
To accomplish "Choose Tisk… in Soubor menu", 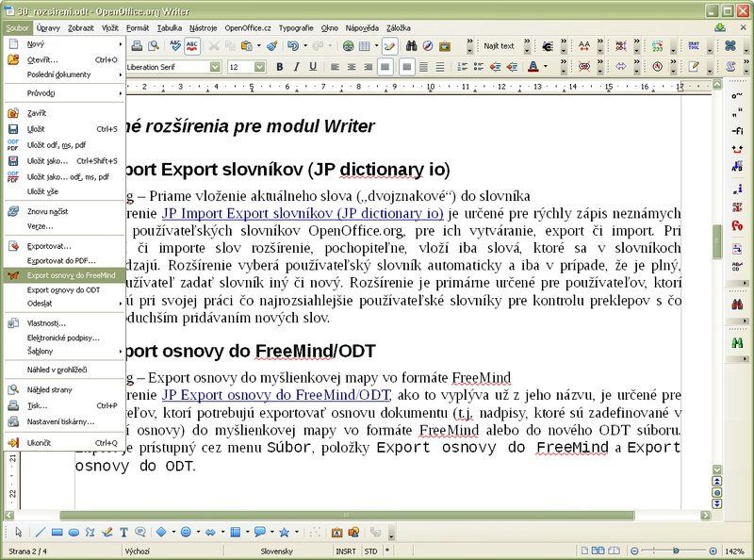I will (64, 405).
